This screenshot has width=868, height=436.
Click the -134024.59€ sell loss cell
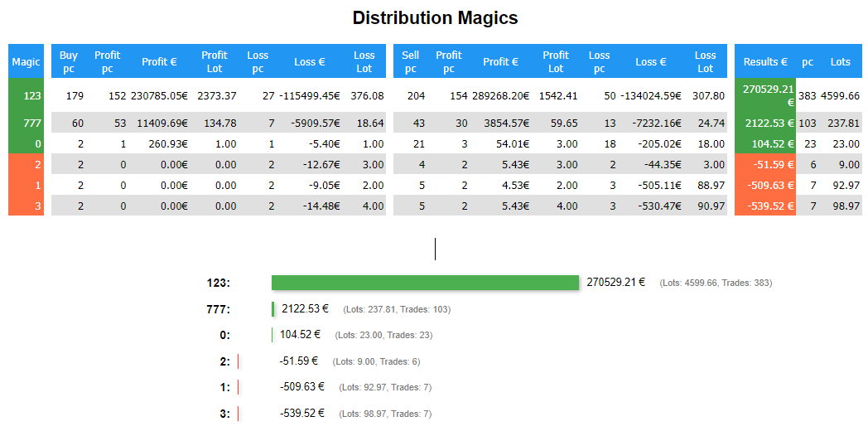[650, 95]
